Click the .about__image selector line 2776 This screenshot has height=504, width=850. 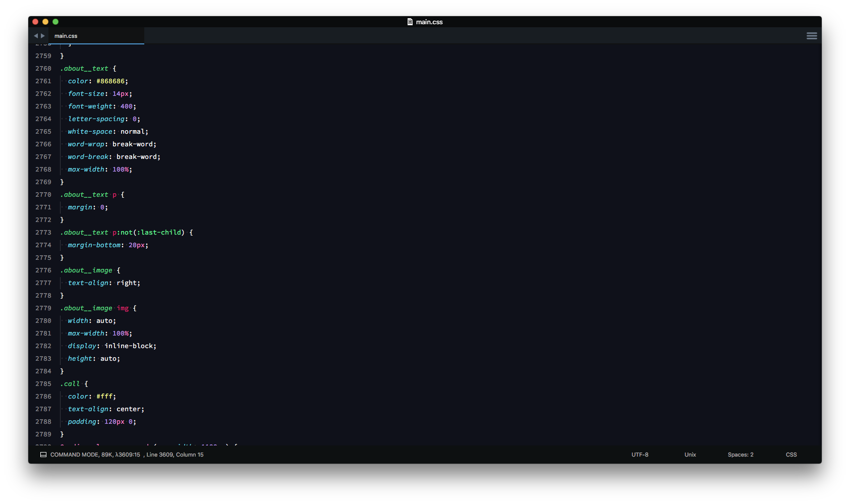[86, 270]
